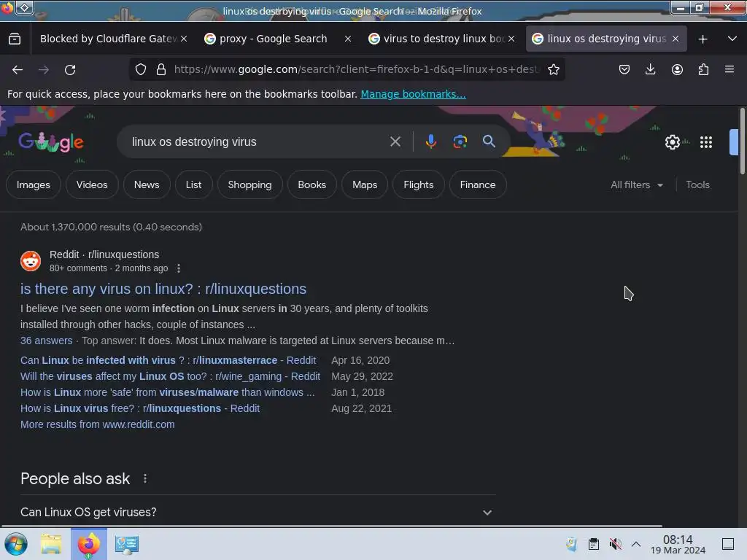This screenshot has width=747, height=560.
Task: Click Manage bookmarks link
Action: (x=413, y=94)
